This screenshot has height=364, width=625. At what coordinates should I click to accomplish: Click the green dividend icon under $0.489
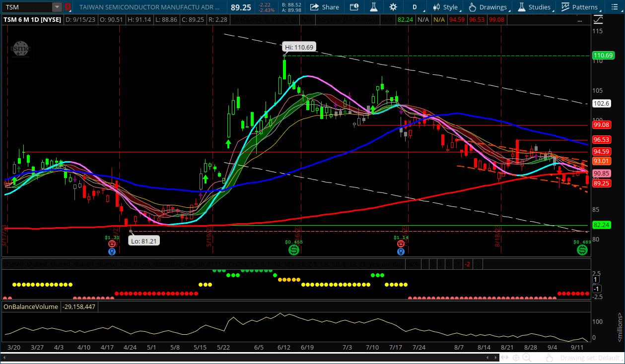(582, 250)
